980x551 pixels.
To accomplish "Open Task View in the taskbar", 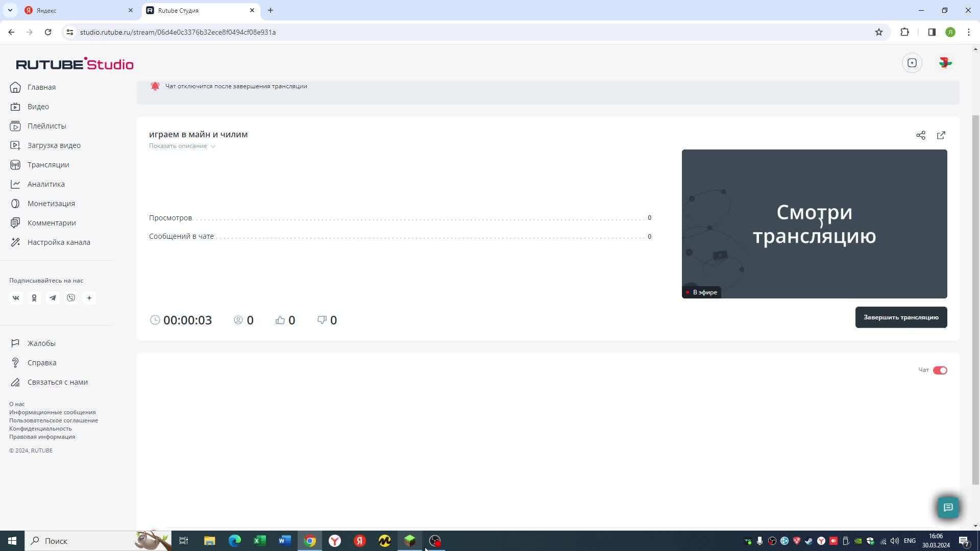I will click(184, 541).
